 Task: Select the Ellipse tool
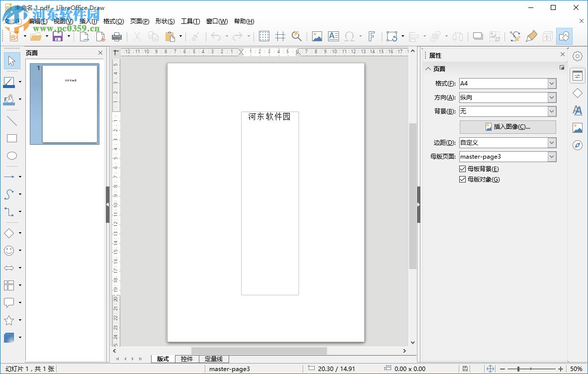point(11,156)
